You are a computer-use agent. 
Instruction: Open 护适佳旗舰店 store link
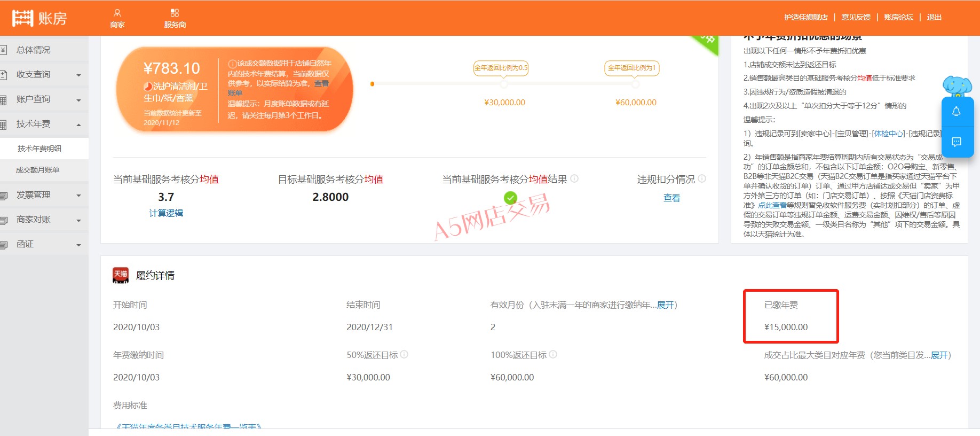(x=806, y=17)
